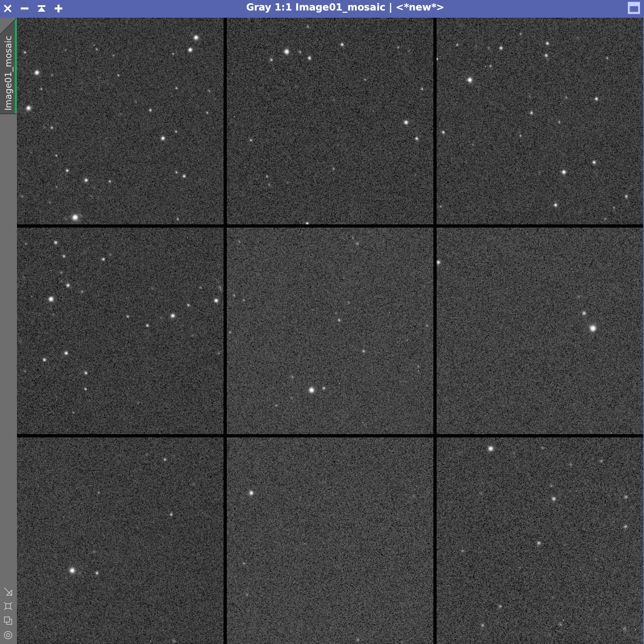Click the overlapping squares icon in the sidebar
The width and height of the screenshot is (644, 644).
coord(8,621)
